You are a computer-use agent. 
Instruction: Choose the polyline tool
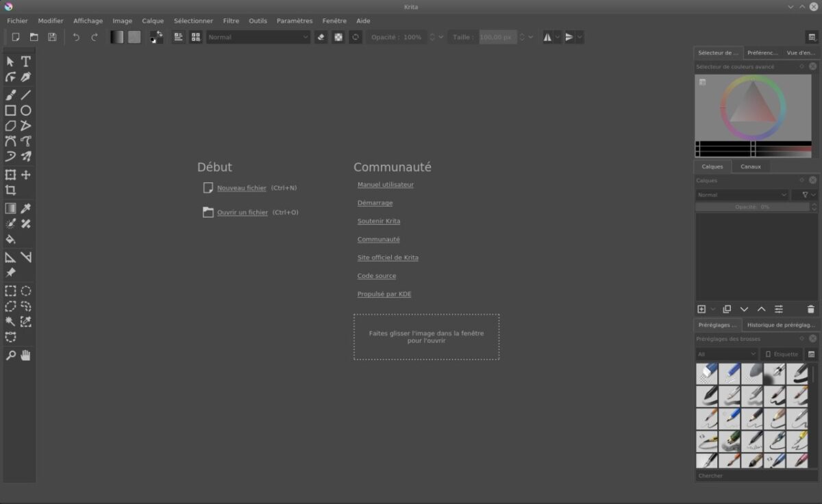pos(26,126)
